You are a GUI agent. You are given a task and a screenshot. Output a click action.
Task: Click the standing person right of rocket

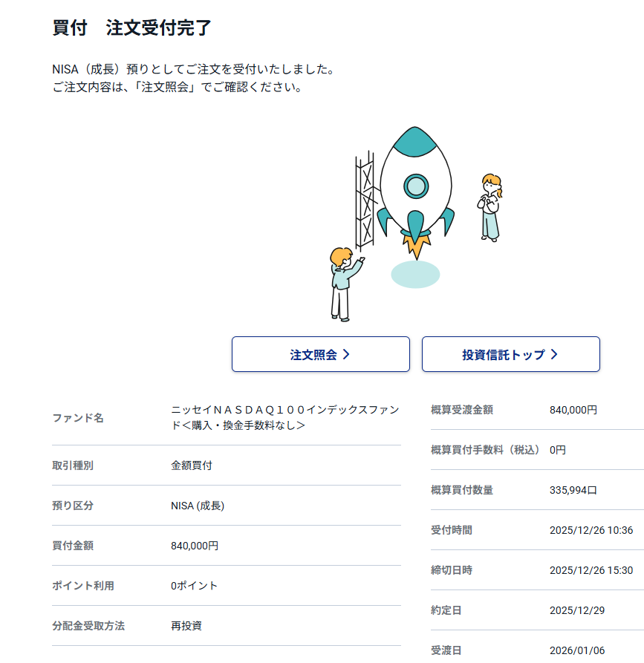coord(489,207)
